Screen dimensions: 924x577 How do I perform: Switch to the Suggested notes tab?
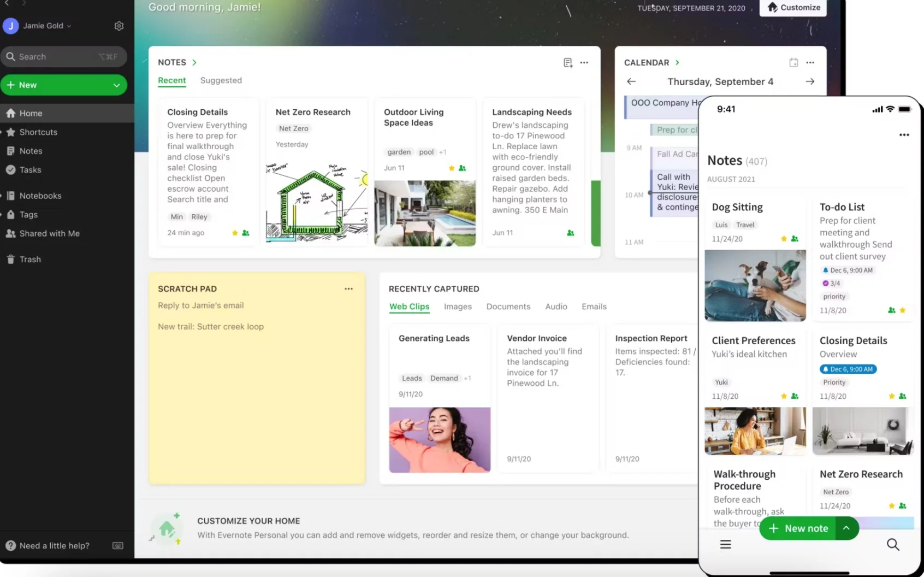coord(221,80)
